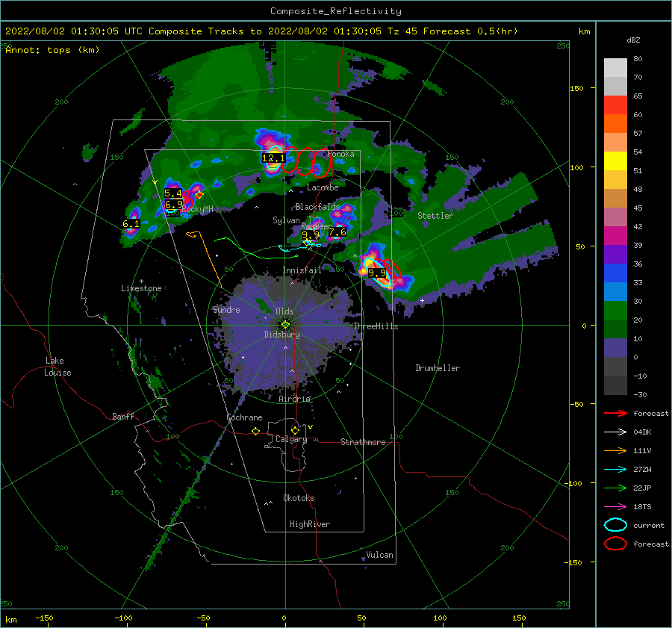Click the Didsbury city label
The width and height of the screenshot is (672, 628).
pos(281,335)
